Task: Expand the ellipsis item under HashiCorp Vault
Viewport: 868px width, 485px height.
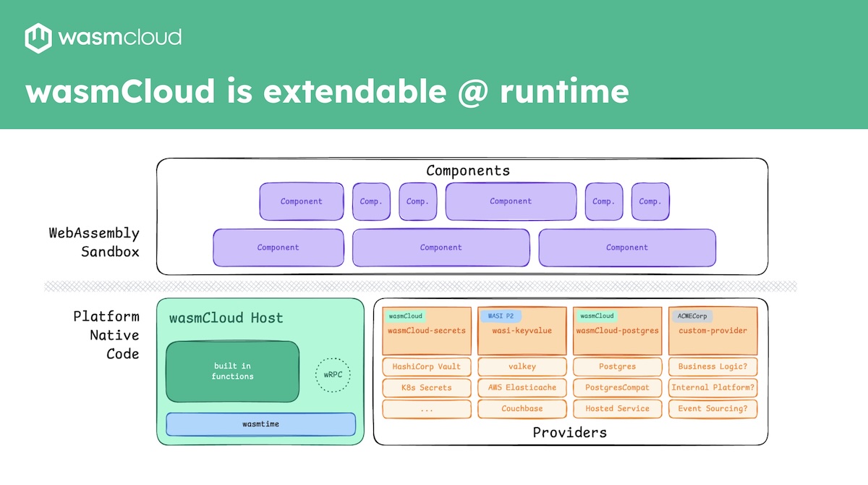Action: pyautogui.click(x=426, y=408)
